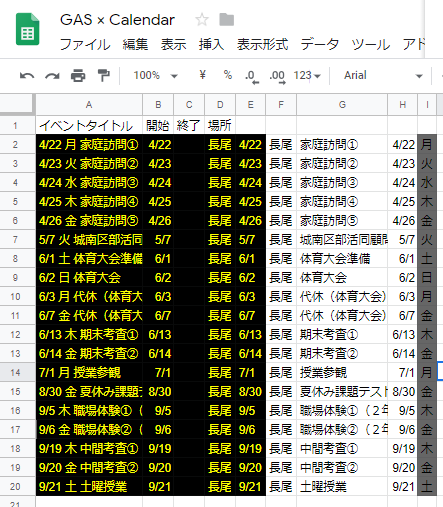Select cell 9/21 土 土曜授業
This screenshot has width=443, height=507.
click(89, 487)
